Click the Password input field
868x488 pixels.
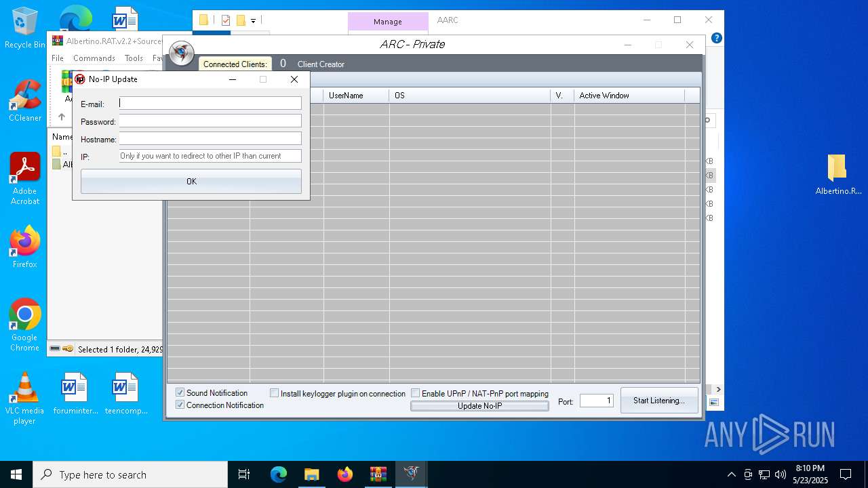pyautogui.click(x=210, y=121)
